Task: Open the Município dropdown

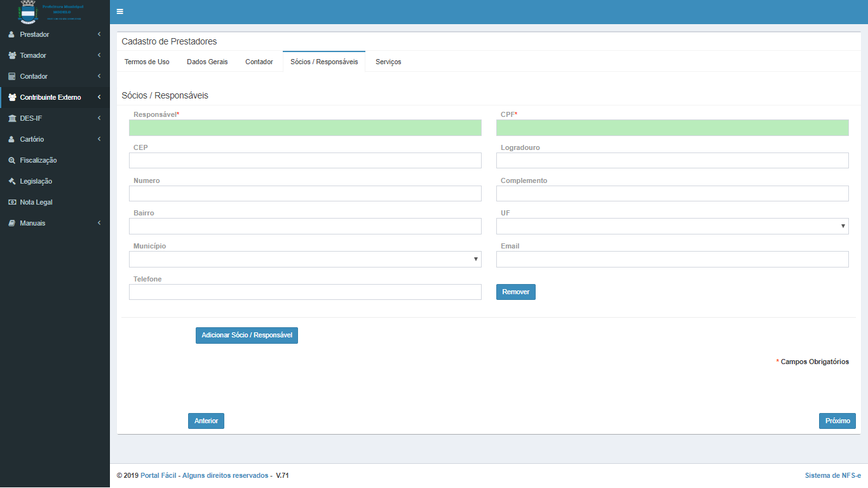Action: [x=305, y=259]
